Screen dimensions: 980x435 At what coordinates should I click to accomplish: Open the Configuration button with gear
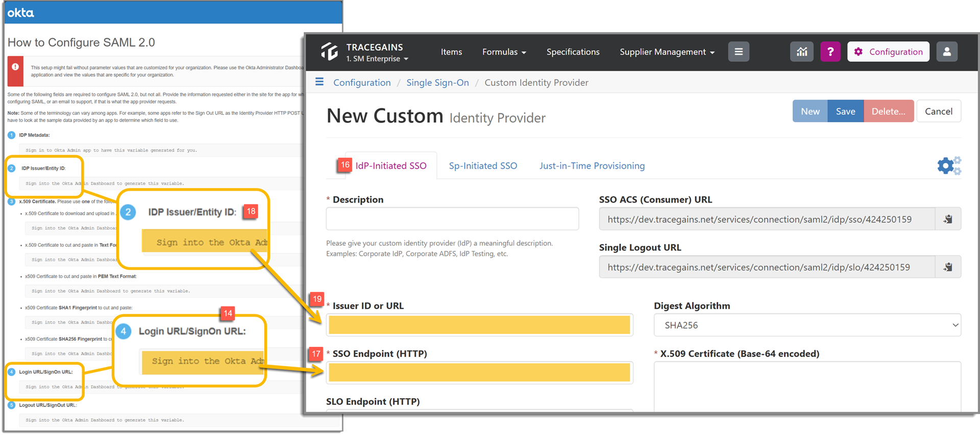tap(888, 52)
